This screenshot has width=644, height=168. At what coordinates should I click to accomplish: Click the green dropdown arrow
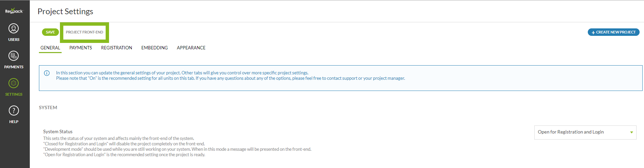pos(631,133)
